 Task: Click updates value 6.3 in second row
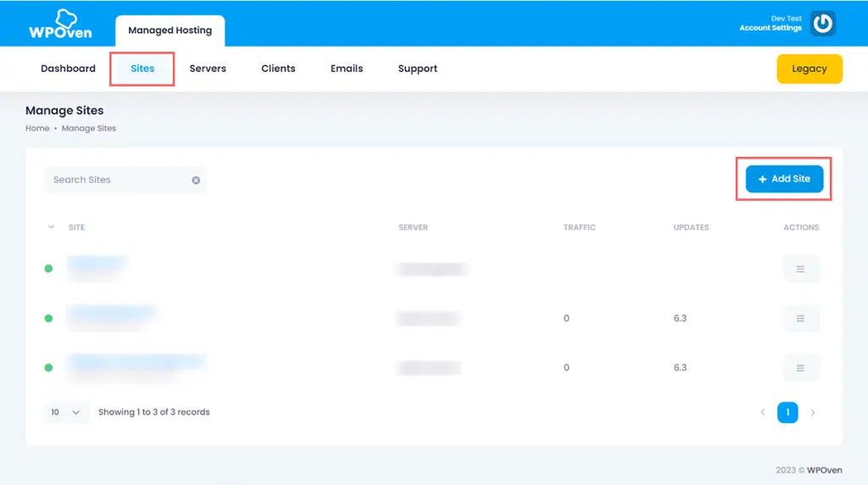680,318
